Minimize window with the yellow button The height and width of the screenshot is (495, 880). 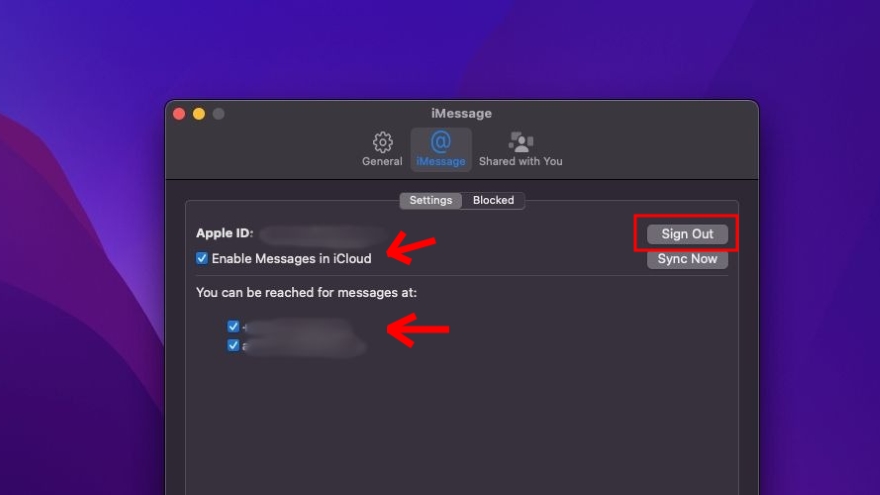(199, 114)
